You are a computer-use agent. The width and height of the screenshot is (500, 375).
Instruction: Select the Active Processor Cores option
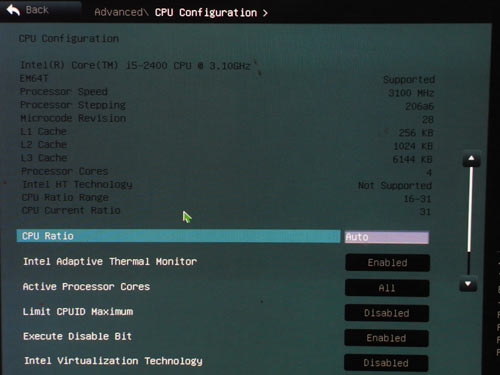coord(86,287)
